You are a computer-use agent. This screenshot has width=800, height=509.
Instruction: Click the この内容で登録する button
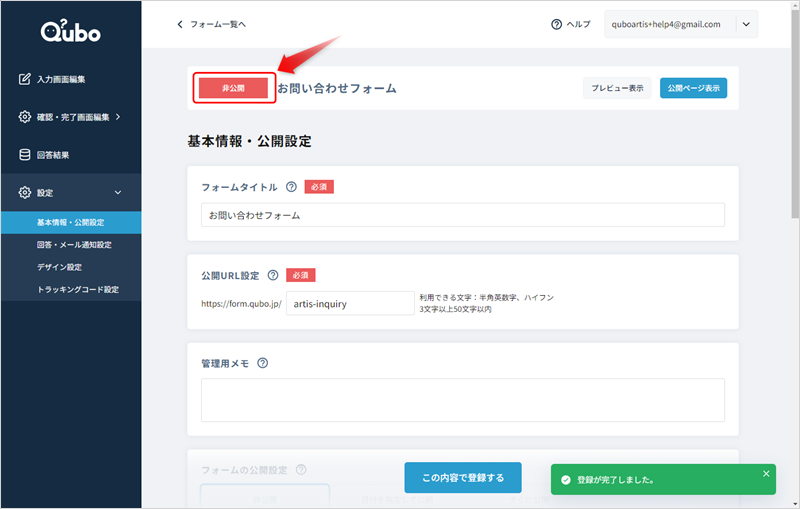point(463,477)
